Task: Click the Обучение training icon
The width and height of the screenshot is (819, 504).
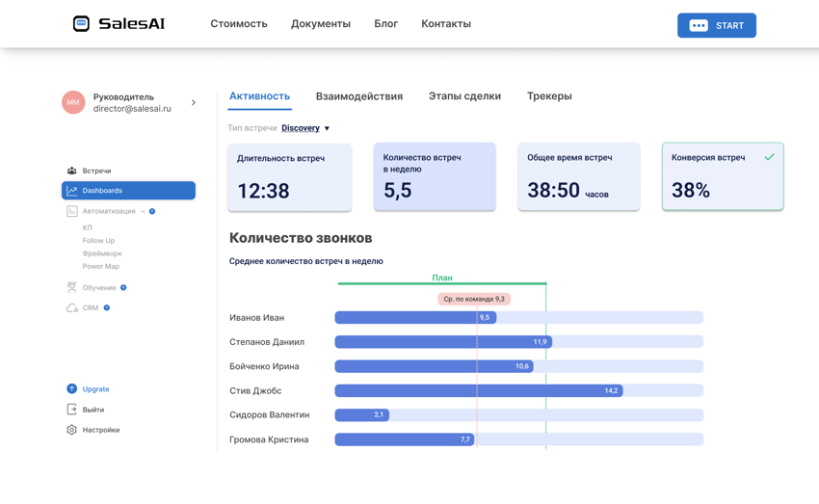Action: point(72,287)
